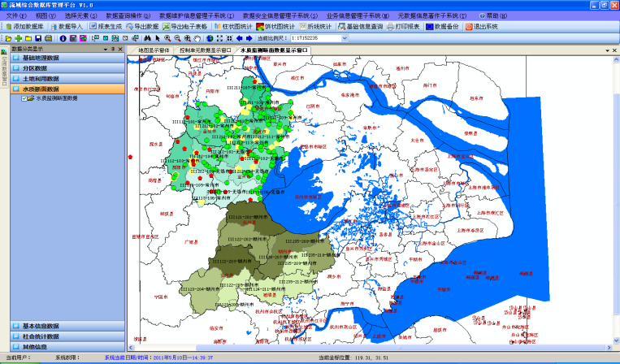Click the blue back arrow previous view
Screen dimensions: 620x364
click(x=241, y=38)
